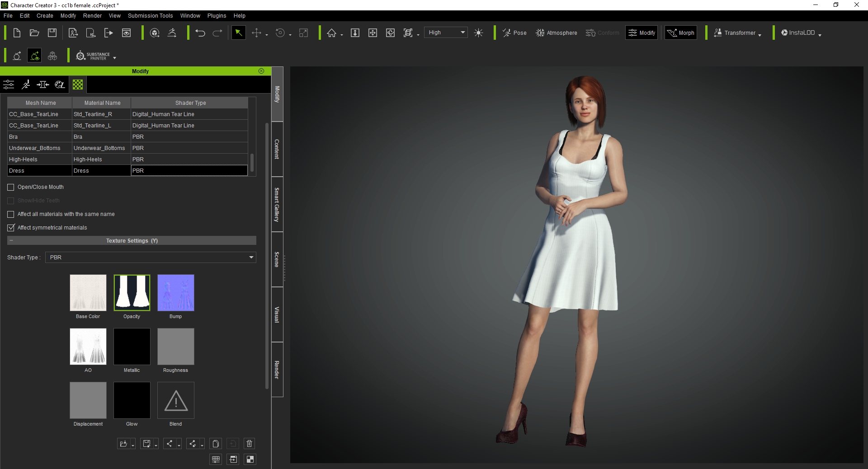Toggle the highlighted eye-view mode icon
The height and width of the screenshot is (469, 868).
pyautogui.click(x=34, y=56)
